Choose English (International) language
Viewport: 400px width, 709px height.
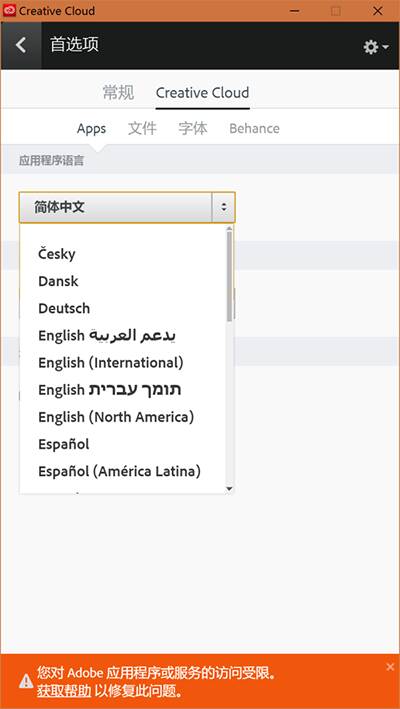[x=111, y=363]
